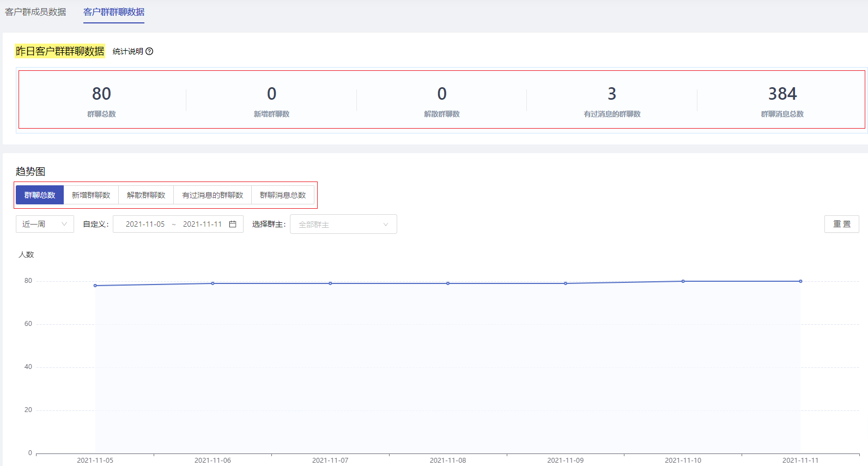Viewport: 868px width, 466px height.
Task: Click start date 2021-11-05 field
Action: click(x=145, y=224)
